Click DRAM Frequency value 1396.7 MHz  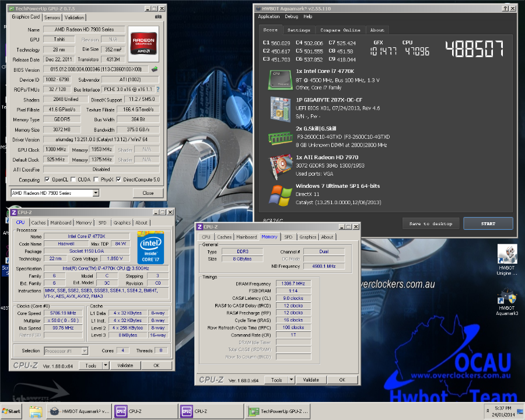click(293, 283)
